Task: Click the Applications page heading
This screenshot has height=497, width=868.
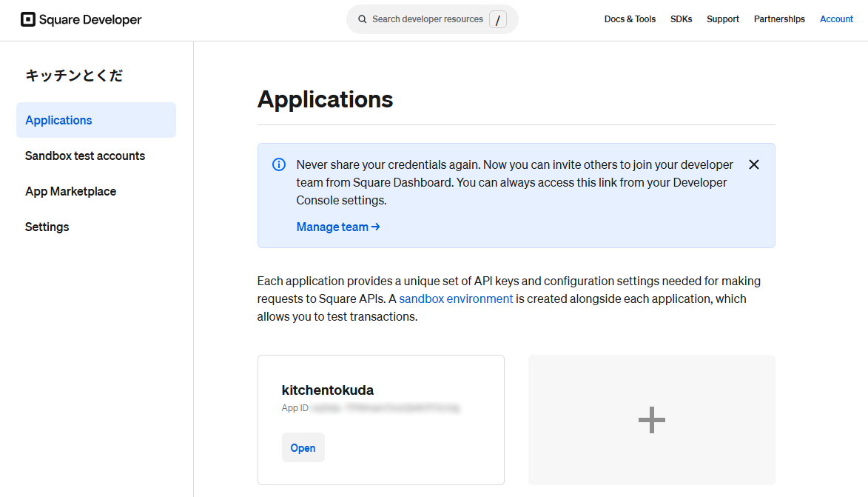Action: (325, 100)
